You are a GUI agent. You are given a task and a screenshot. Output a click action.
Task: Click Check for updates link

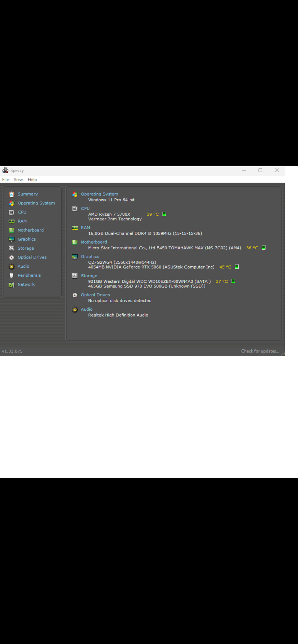pos(260,351)
